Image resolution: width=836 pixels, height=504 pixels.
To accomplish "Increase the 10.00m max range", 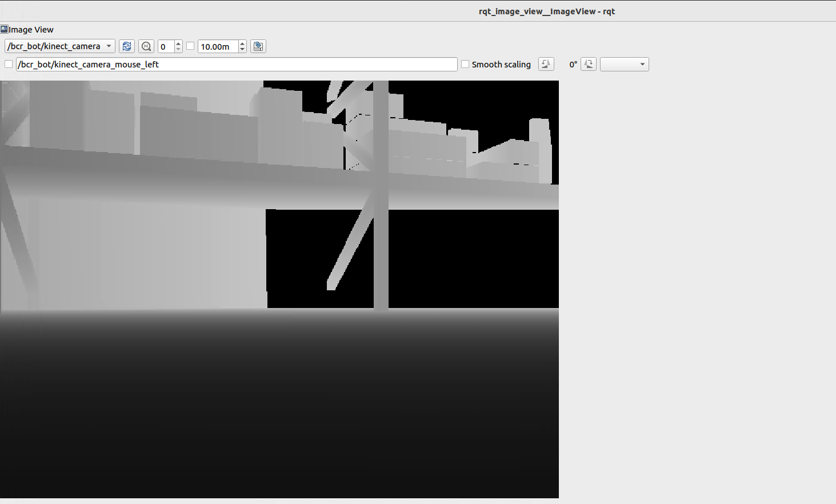I will [242, 43].
